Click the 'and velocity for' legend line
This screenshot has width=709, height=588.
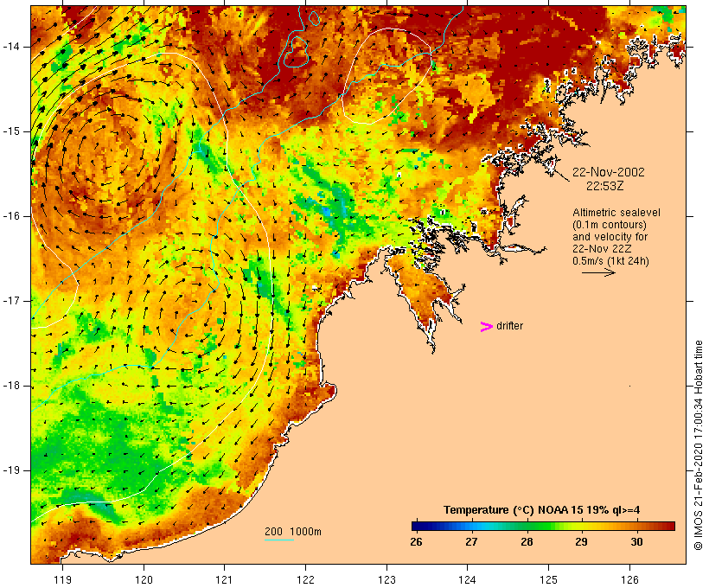[610, 237]
